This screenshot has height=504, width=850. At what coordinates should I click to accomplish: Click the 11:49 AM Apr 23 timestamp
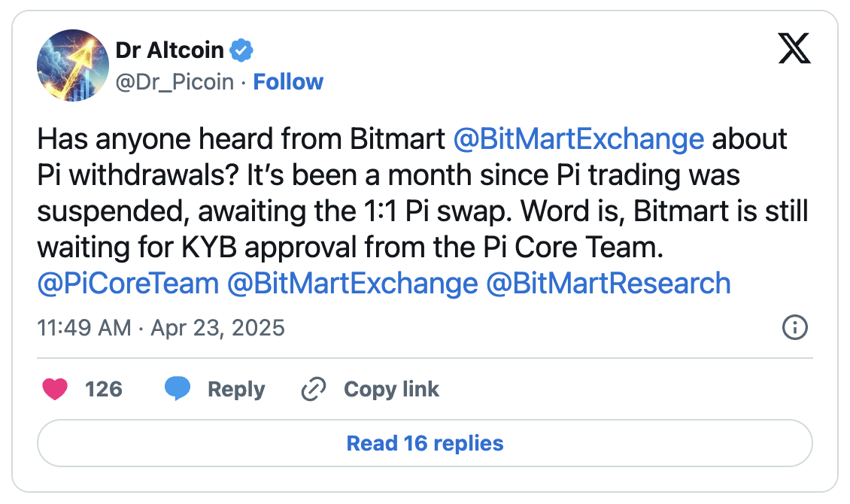(161, 328)
